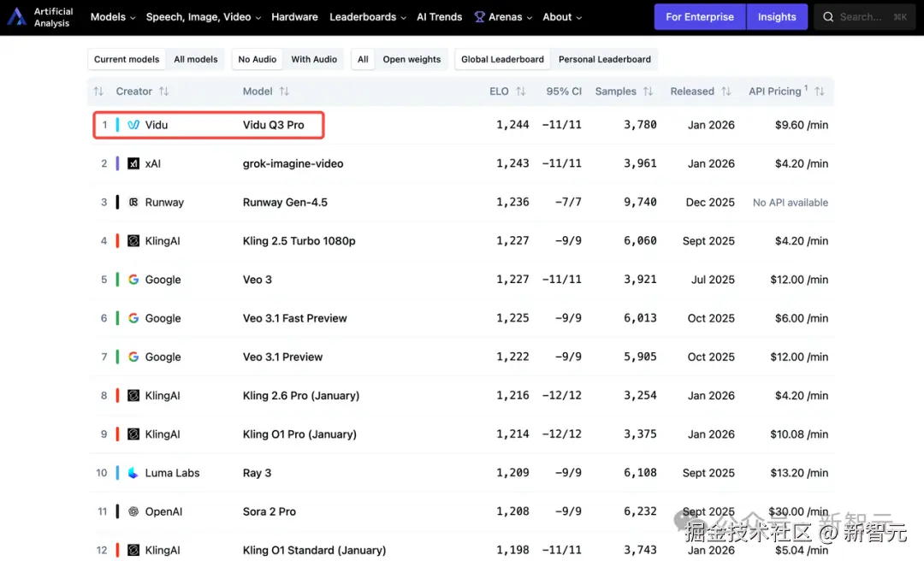924x561 pixels.
Task: Open the Artificial Analysis logo home link
Action: point(39,17)
